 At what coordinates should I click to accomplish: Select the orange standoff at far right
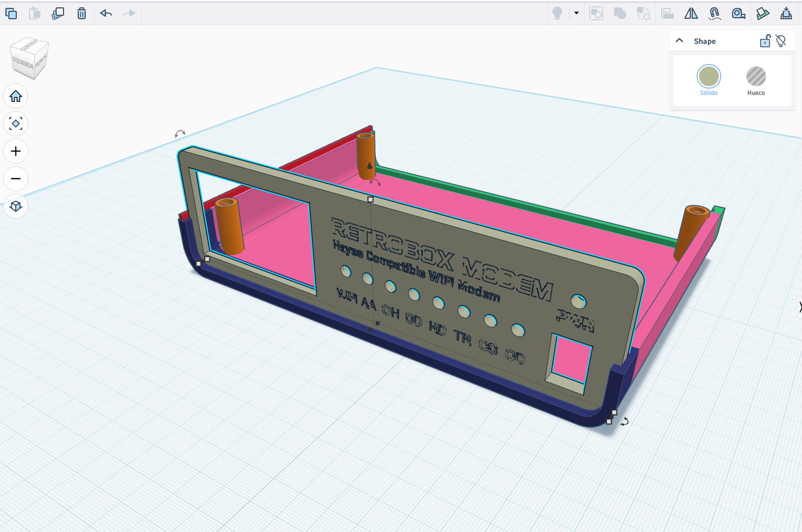(691, 232)
